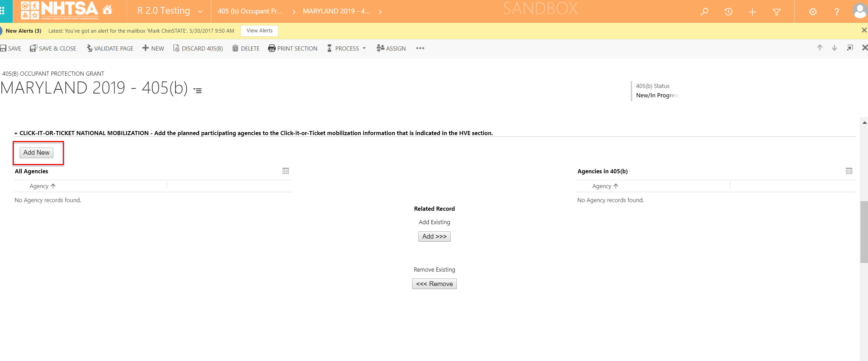Screen dimensions: 868x361
Task: Open All Agencies grid view icon
Action: coord(286,171)
